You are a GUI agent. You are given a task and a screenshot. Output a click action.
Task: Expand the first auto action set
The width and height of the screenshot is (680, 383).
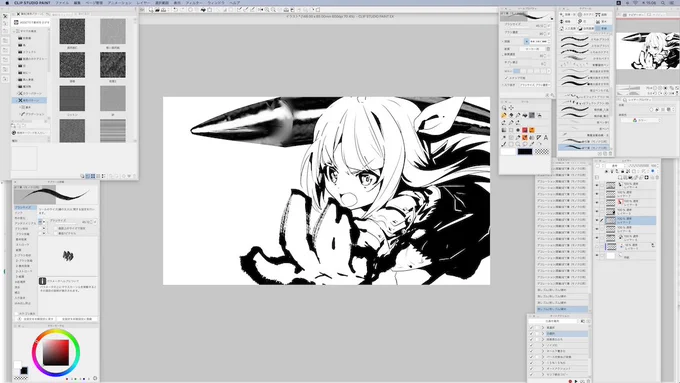point(543,327)
